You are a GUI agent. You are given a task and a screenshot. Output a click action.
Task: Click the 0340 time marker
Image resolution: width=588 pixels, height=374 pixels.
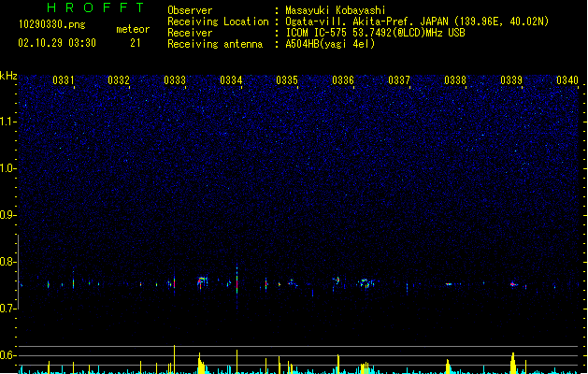567,80
